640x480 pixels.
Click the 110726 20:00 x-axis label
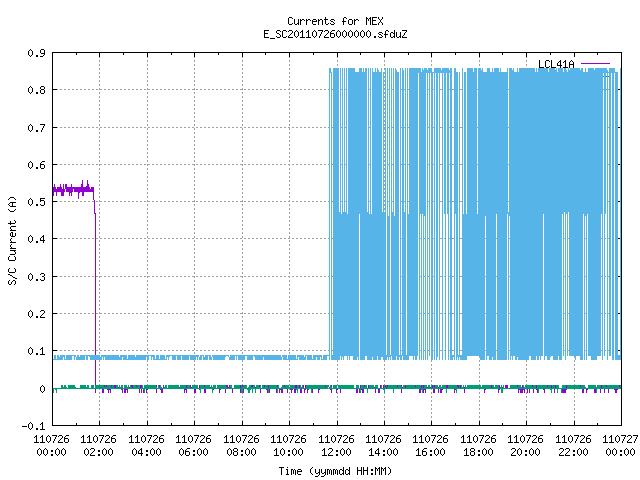[x=526, y=446]
